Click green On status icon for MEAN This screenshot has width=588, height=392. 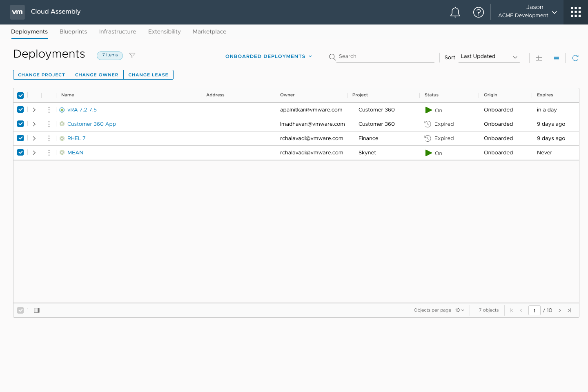(428, 153)
